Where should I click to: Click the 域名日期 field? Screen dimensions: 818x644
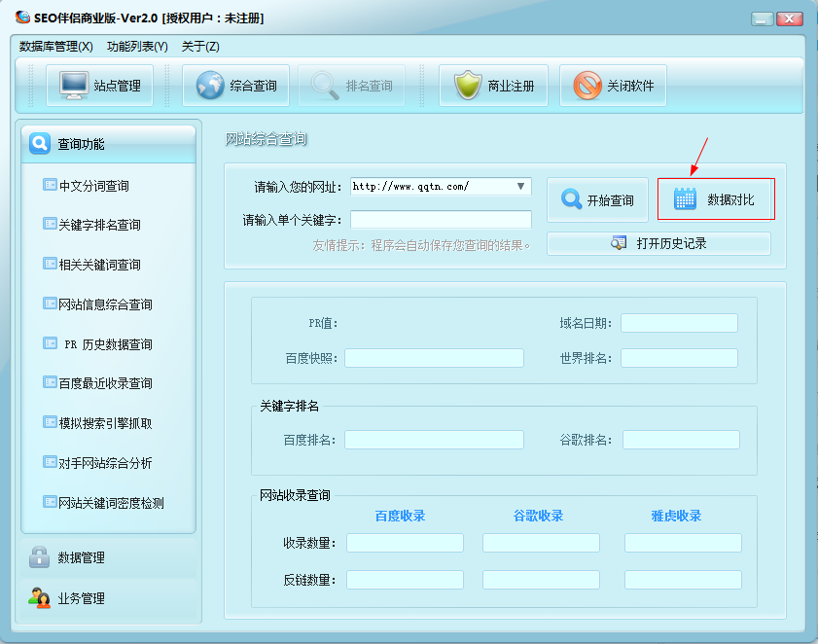679,323
